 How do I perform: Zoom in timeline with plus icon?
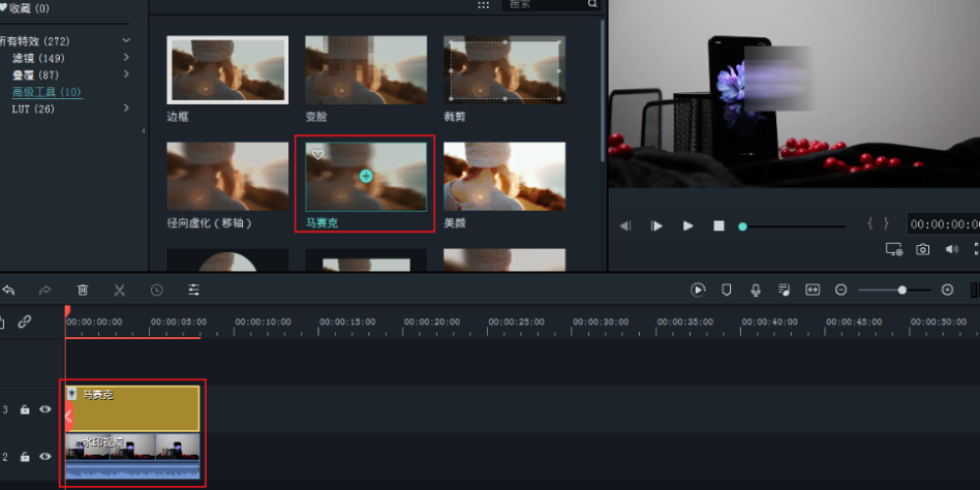pos(948,290)
